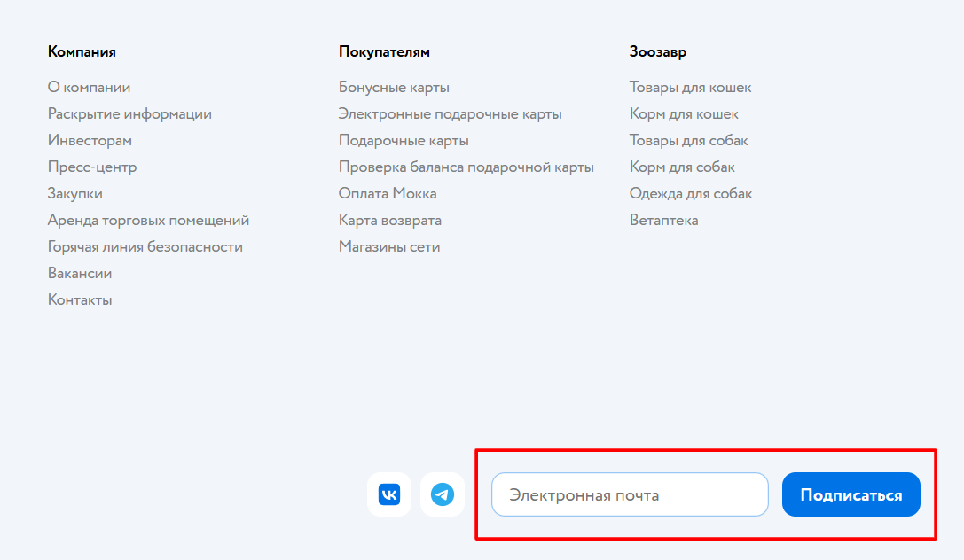
Task: Open the Вакансии page
Action: point(80,273)
